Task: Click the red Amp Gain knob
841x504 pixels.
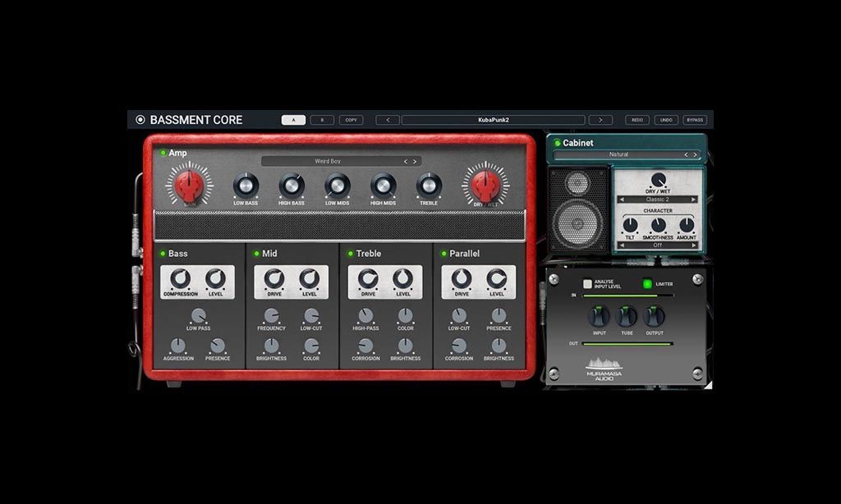Action: tap(189, 185)
